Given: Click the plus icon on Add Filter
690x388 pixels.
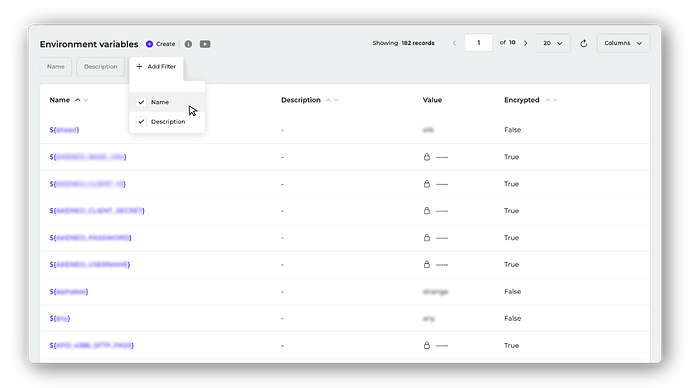Looking at the screenshot, I should [139, 66].
